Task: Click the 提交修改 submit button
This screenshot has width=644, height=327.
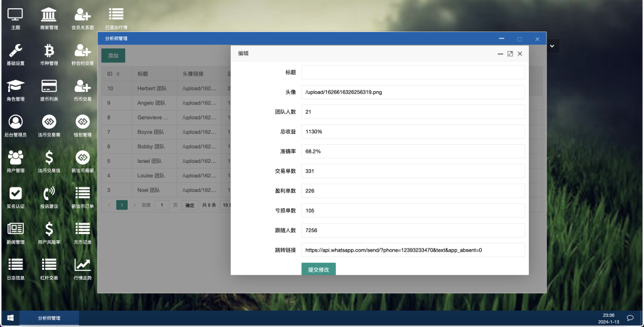Action: 318,269
